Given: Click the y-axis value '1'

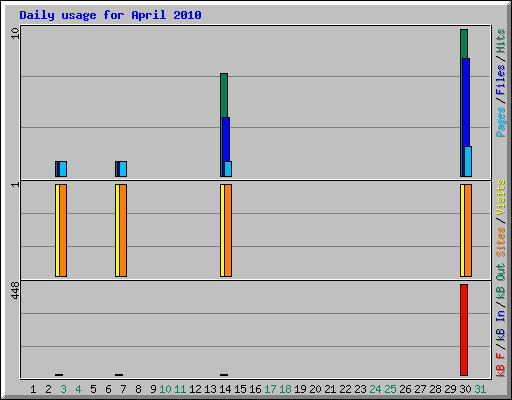Looking at the screenshot, I should point(15,184).
